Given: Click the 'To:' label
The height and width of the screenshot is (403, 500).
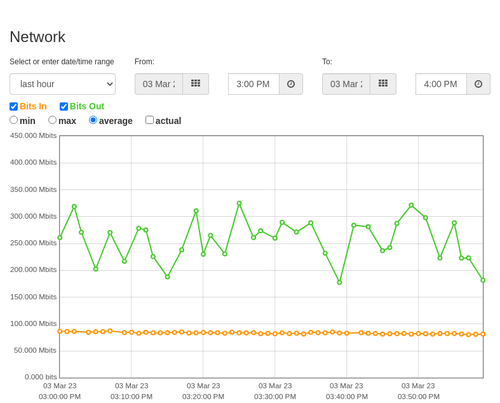Looking at the screenshot, I should click(x=327, y=62).
